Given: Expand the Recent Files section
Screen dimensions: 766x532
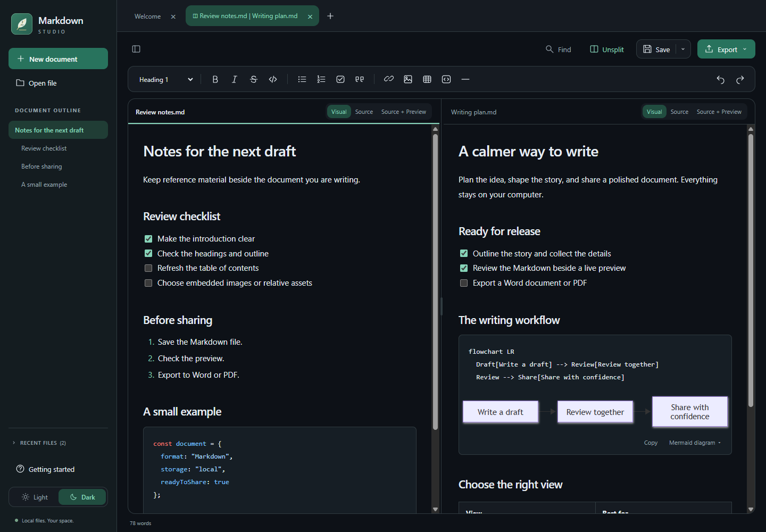Looking at the screenshot, I should (x=39, y=443).
